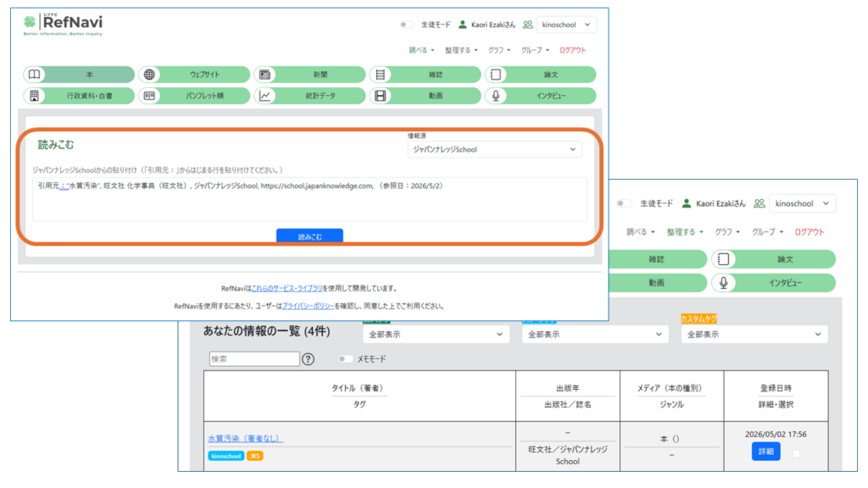Open グラフ menu in back window
The height and width of the screenshot is (488, 868).
pos(727,232)
